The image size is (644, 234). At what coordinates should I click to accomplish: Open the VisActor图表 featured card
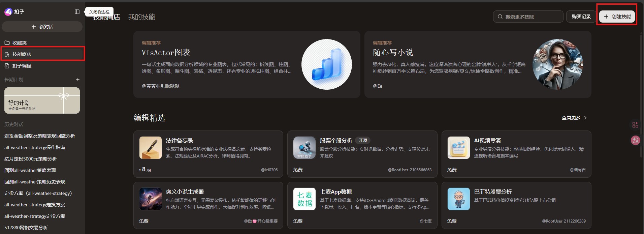[247, 64]
